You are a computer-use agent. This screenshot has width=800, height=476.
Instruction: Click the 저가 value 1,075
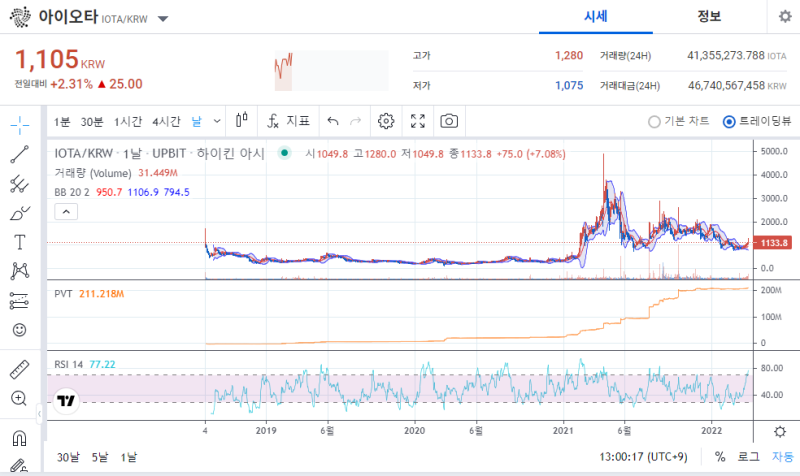pyautogui.click(x=569, y=85)
